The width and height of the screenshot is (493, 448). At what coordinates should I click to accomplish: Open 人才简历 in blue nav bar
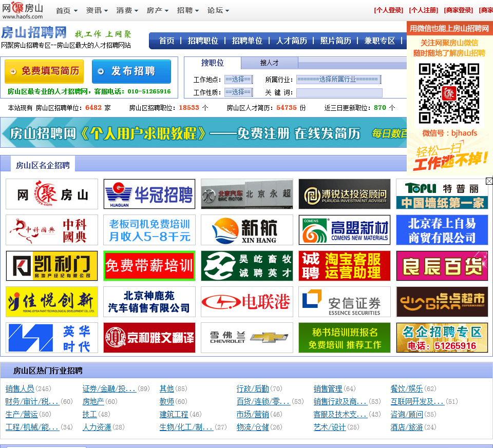pyautogui.click(x=291, y=41)
